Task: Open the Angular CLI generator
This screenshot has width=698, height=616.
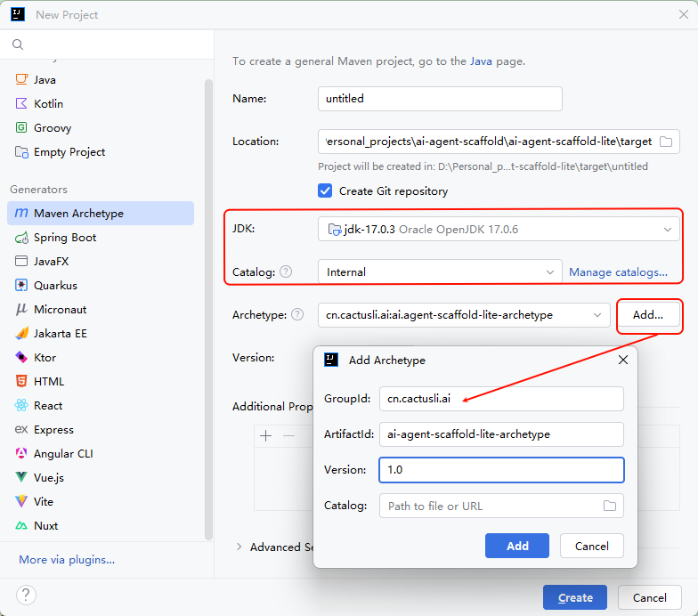Action: click(x=101, y=454)
